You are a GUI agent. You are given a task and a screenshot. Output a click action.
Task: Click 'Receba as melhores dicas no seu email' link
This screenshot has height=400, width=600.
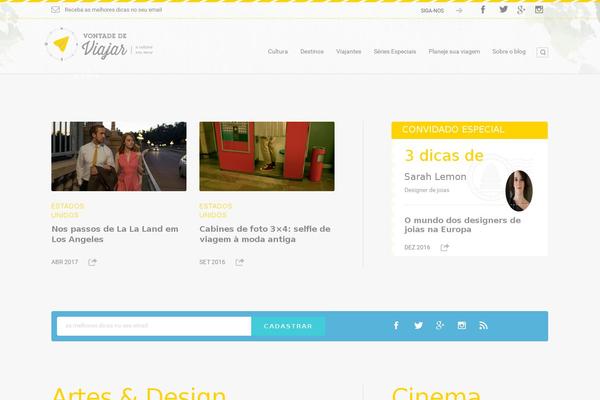pyautogui.click(x=113, y=10)
